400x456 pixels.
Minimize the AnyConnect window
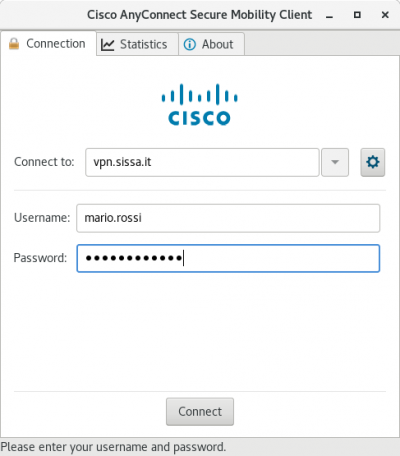(x=330, y=15)
